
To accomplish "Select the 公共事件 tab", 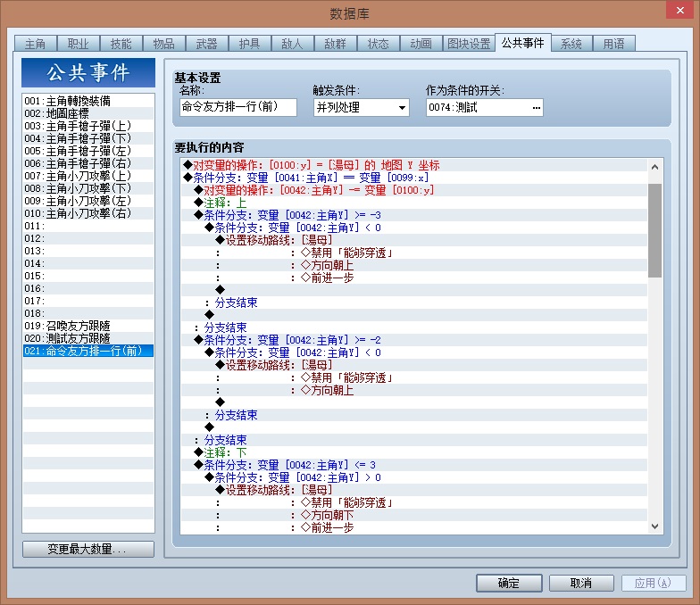I will [523, 43].
